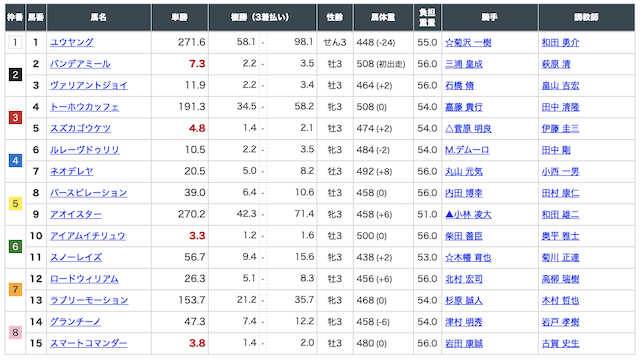Click the 単勝 column header
This screenshot has height=360, width=640.
tap(180, 17)
